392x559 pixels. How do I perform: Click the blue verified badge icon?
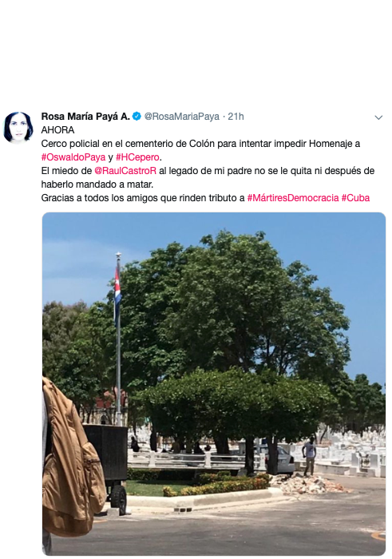tap(137, 117)
